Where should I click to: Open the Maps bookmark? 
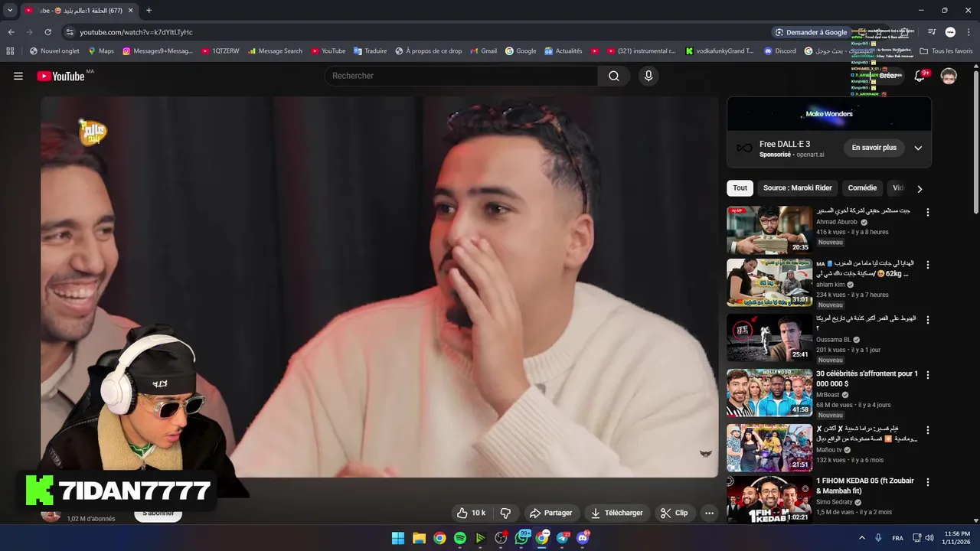click(x=101, y=51)
